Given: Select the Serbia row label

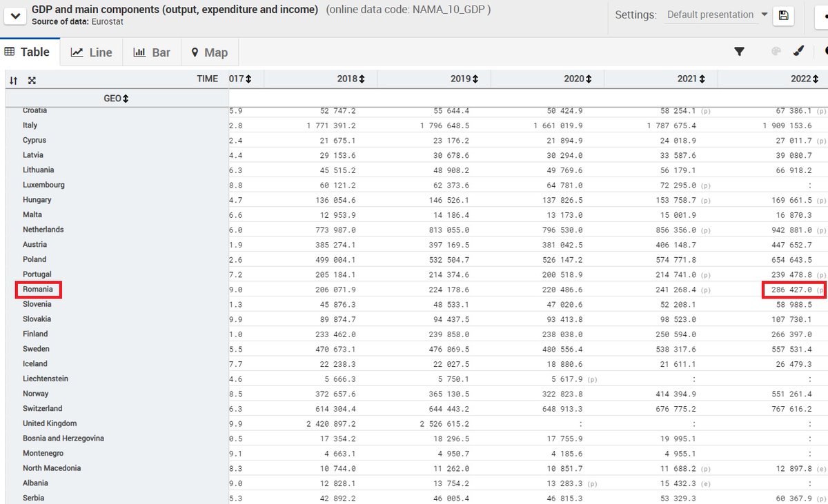Looking at the screenshot, I should tap(33, 498).
